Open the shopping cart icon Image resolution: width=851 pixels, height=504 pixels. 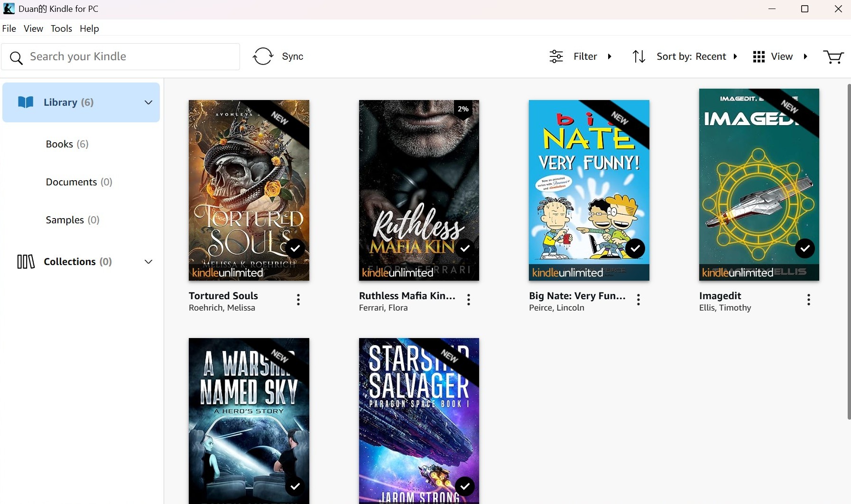click(x=833, y=56)
